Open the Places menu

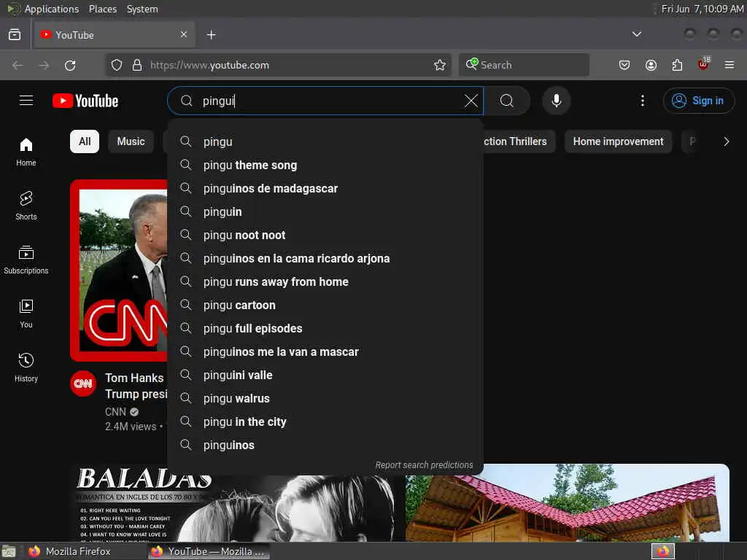tap(103, 9)
